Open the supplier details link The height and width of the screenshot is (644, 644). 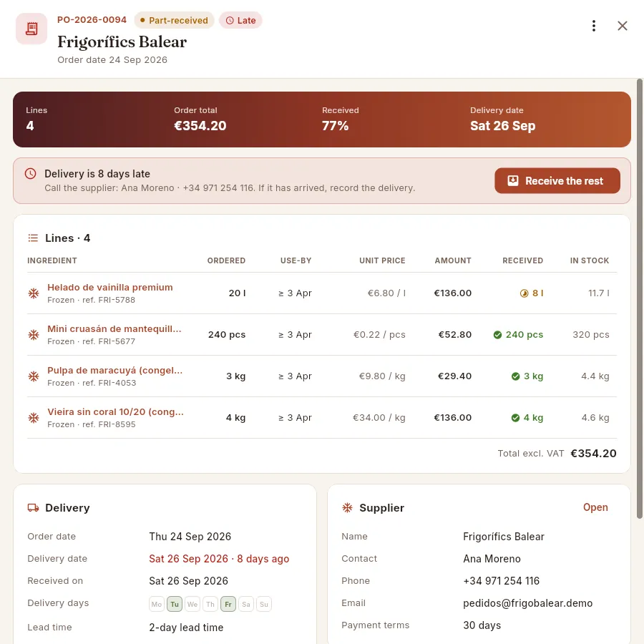595,507
